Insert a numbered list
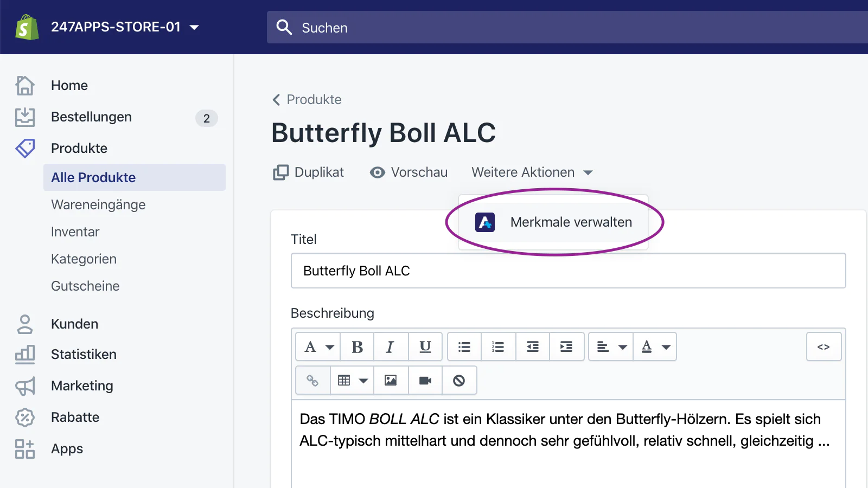Screen dimensions: 868x488 (x=498, y=347)
